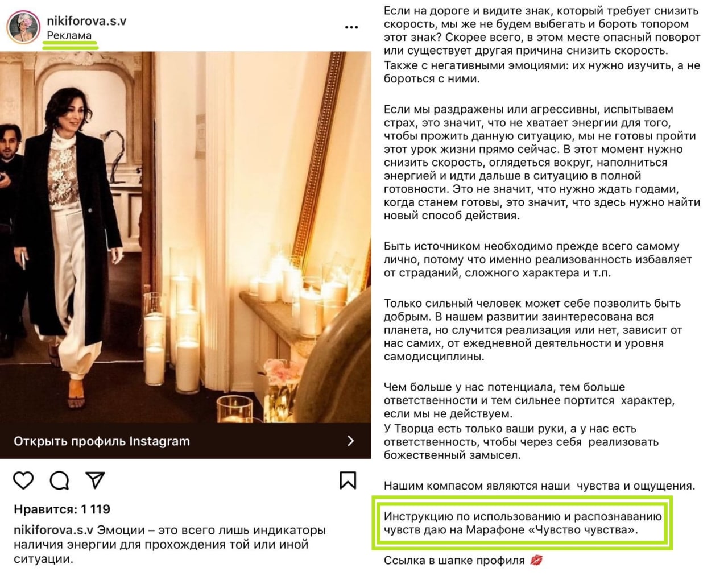Save post with bookmark icon
This screenshot has height=576, width=728.
(348, 480)
